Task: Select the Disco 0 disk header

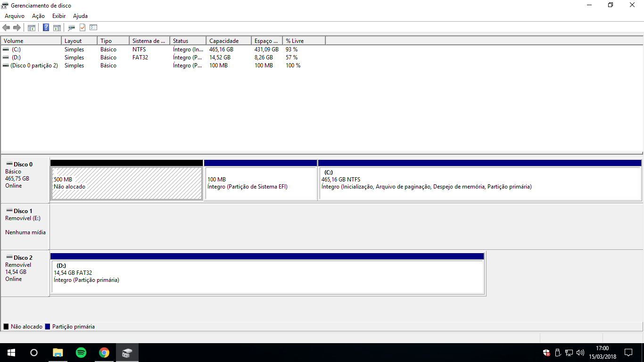Action: pos(25,180)
